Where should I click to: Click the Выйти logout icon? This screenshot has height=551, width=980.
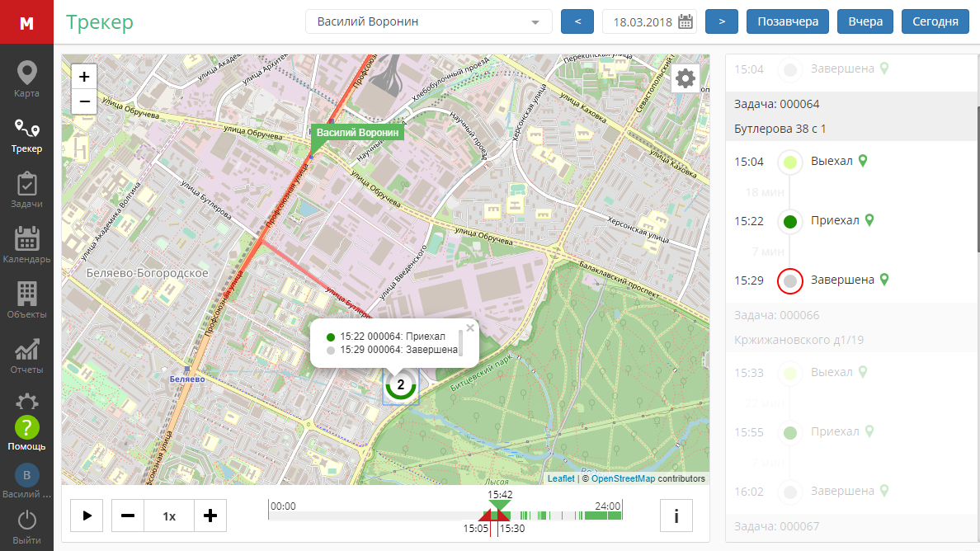click(26, 520)
